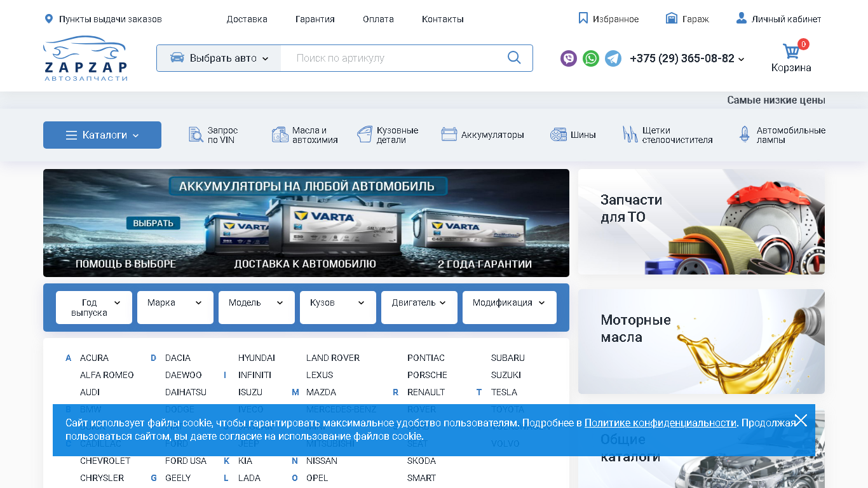
Task: Click the location pin icon
Action: point(49,19)
